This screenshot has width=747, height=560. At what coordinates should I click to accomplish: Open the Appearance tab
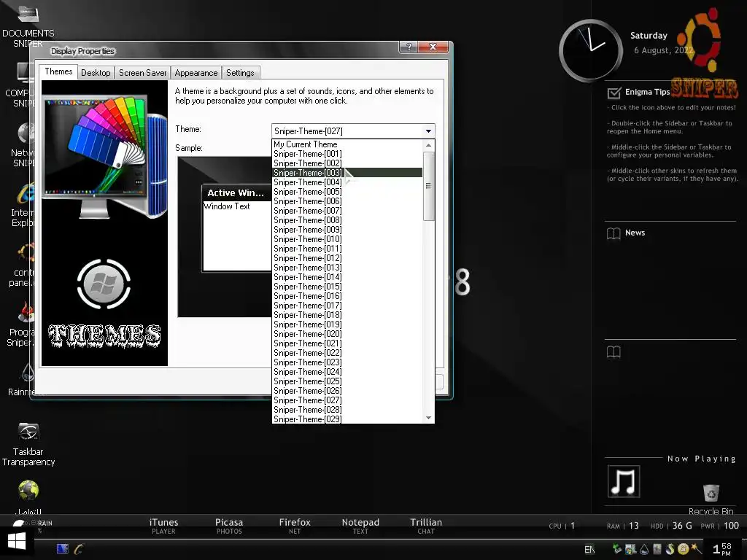196,73
